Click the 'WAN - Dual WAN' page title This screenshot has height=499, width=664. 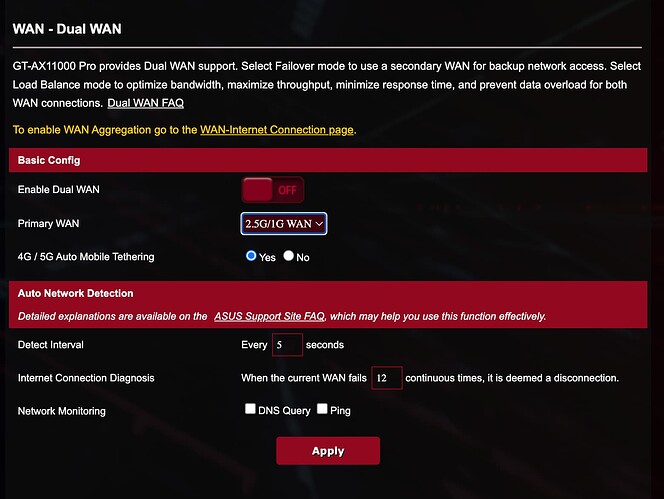[67, 29]
